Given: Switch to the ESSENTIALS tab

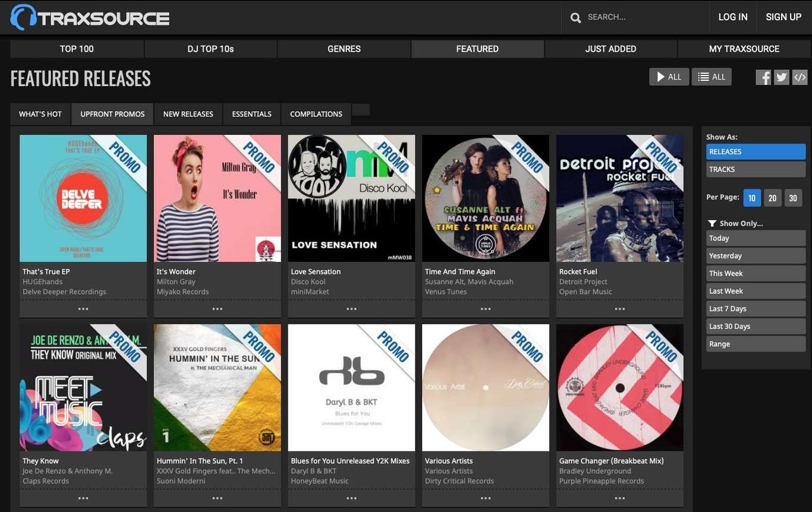Looking at the screenshot, I should [x=251, y=114].
